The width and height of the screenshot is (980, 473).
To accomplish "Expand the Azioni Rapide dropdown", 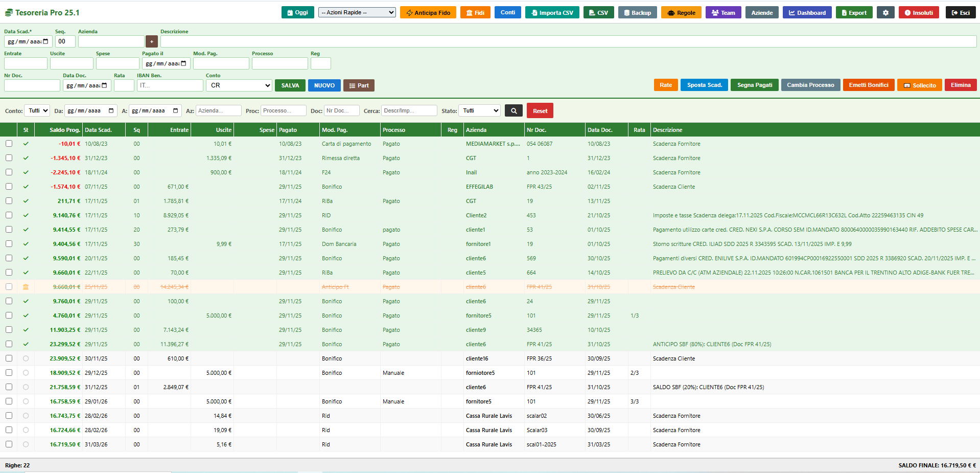I will (357, 12).
